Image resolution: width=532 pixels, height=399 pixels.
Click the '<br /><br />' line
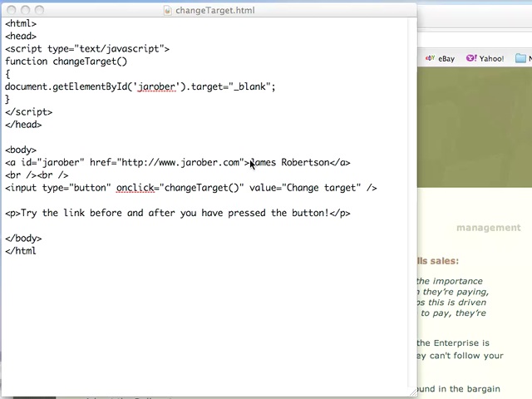(37, 175)
